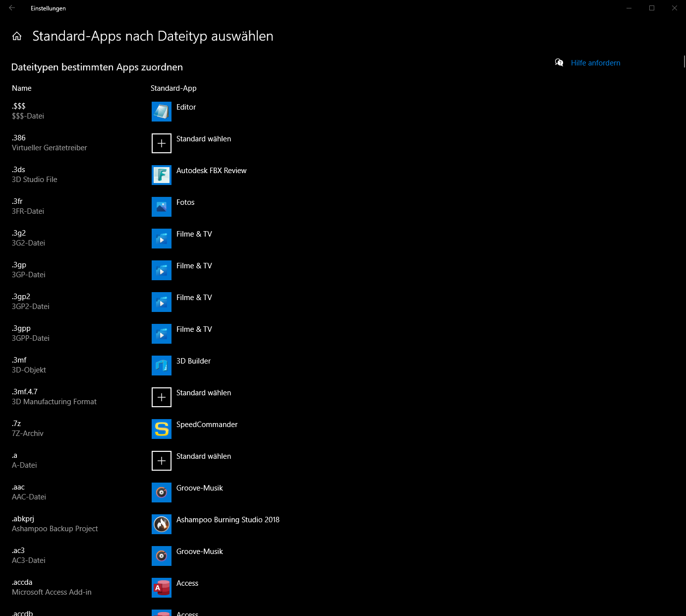This screenshot has width=686, height=616.
Task: Select the Autodesk FBX Review icon for .3ds
Action: 161,175
